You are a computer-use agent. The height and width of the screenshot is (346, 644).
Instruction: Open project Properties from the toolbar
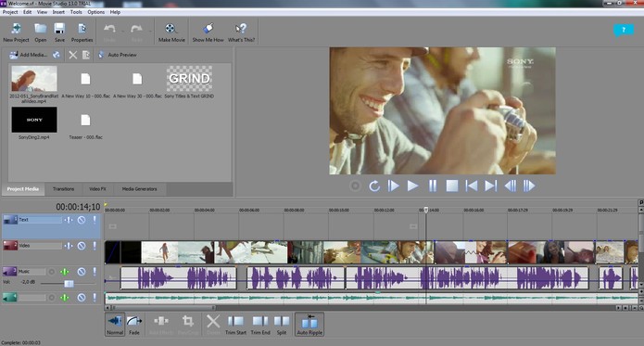click(82, 32)
